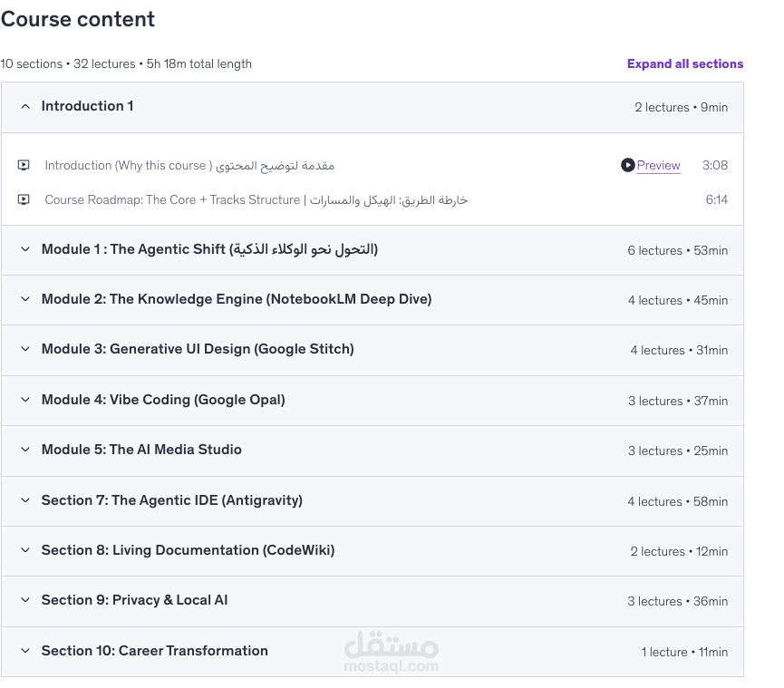Click the Module 4: Vibe Coding heading

click(x=163, y=400)
